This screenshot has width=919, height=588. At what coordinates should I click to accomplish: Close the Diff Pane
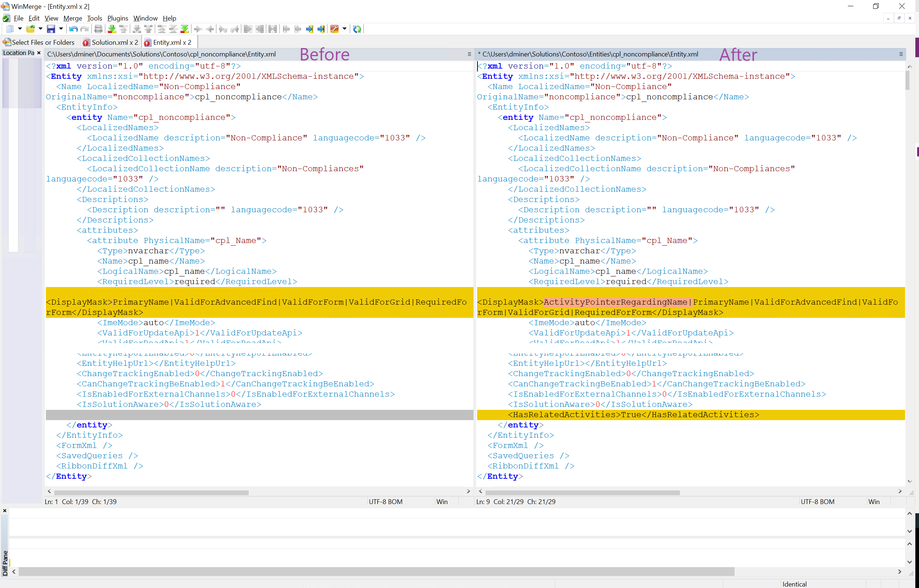(x=4, y=511)
